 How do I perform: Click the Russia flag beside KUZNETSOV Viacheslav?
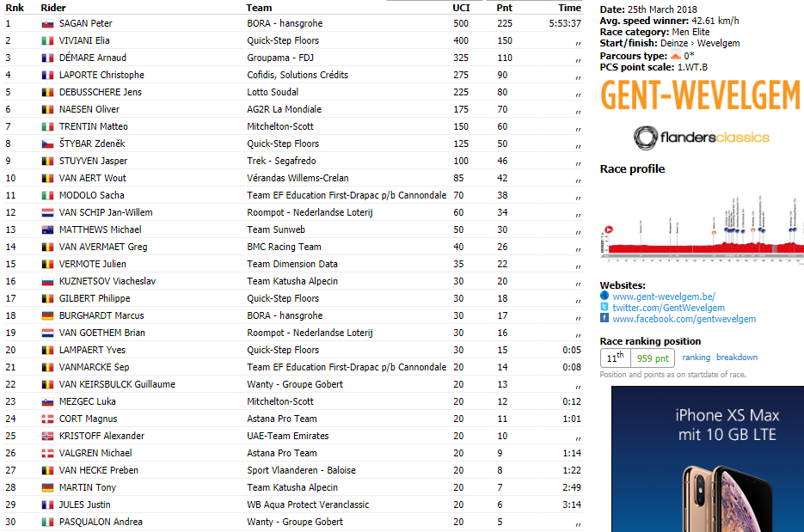coord(47,281)
